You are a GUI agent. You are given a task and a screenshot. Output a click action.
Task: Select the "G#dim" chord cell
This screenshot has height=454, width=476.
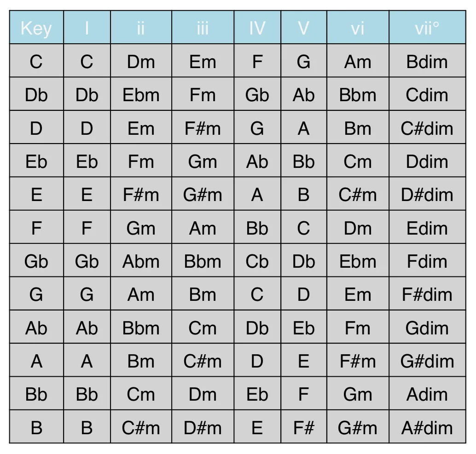pos(427,361)
